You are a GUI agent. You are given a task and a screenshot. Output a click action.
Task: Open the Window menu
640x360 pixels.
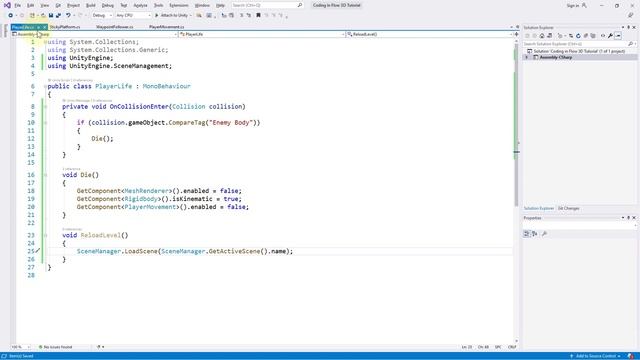[202, 5]
